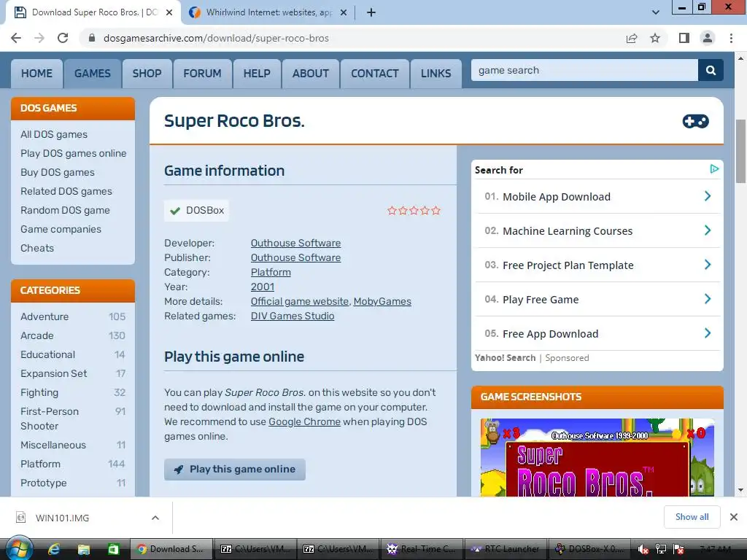Switch to Real-Time C... taskbar window
The width and height of the screenshot is (747, 560).
pos(422,549)
